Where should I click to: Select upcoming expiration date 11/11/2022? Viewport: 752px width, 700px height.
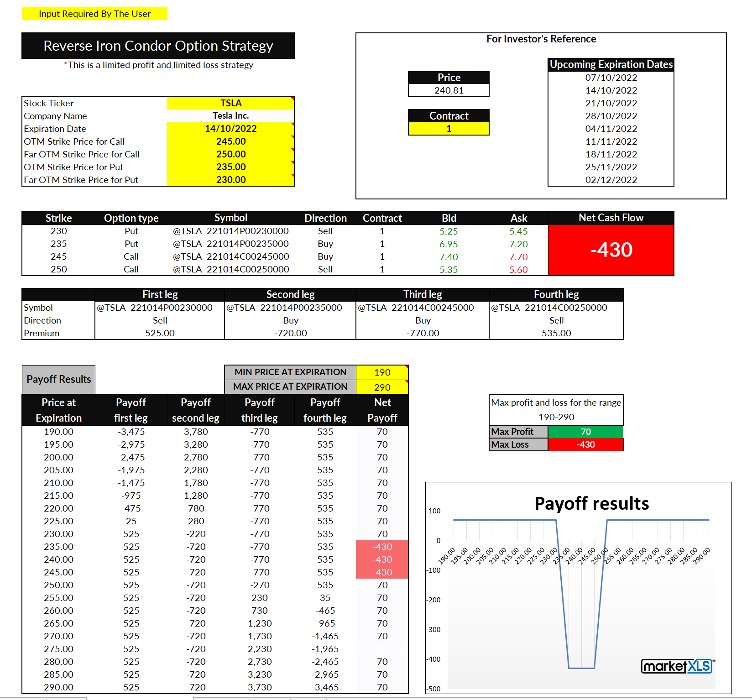click(611, 141)
